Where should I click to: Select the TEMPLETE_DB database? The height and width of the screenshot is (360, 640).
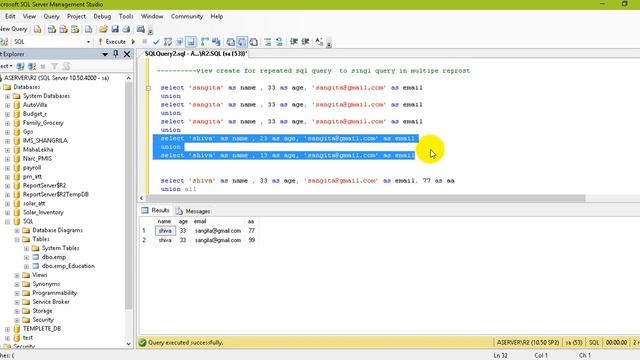pos(42,329)
